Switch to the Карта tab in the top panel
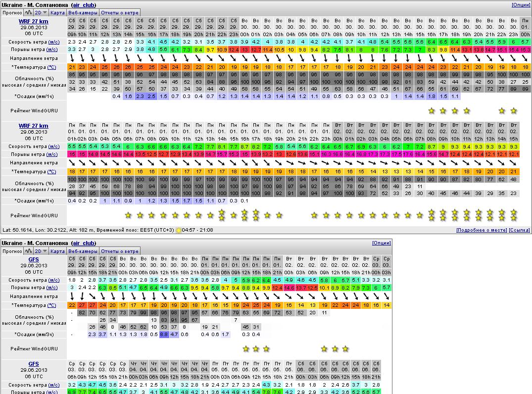The image size is (532, 394). [58, 12]
